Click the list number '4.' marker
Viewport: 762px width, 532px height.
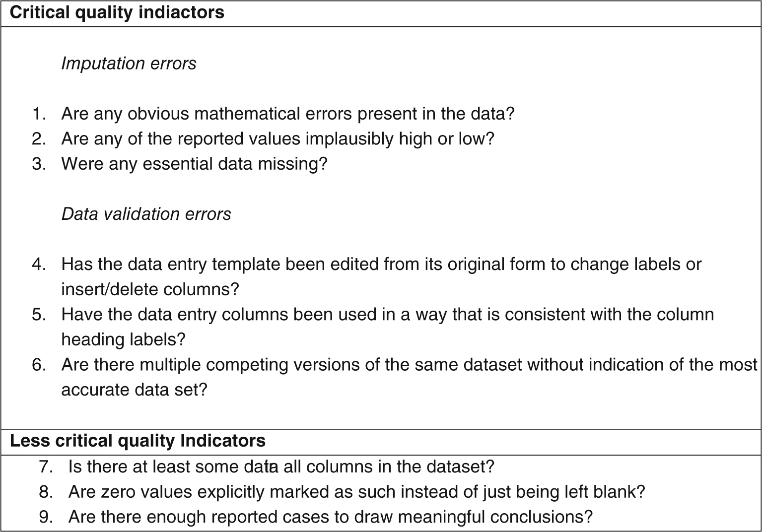point(39,264)
